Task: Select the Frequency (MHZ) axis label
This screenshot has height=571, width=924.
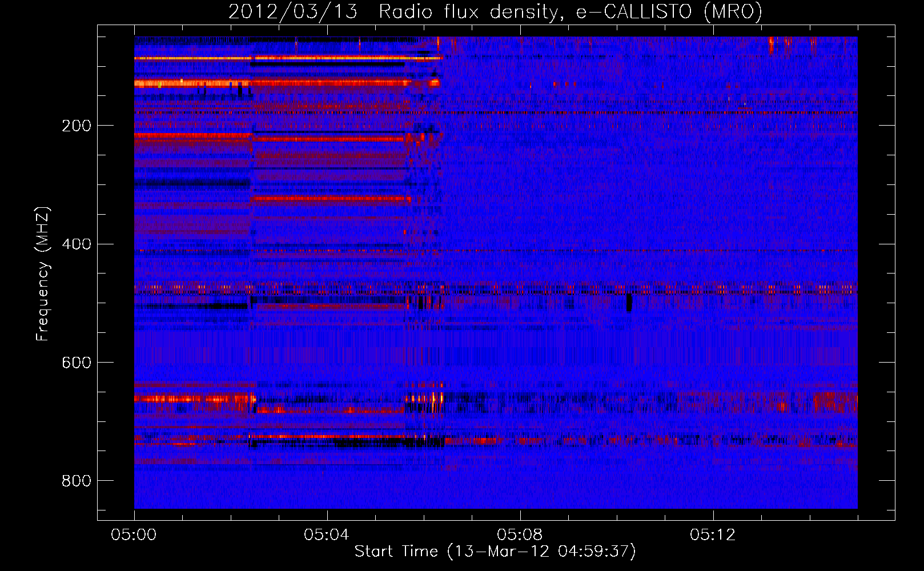Action: (x=42, y=274)
